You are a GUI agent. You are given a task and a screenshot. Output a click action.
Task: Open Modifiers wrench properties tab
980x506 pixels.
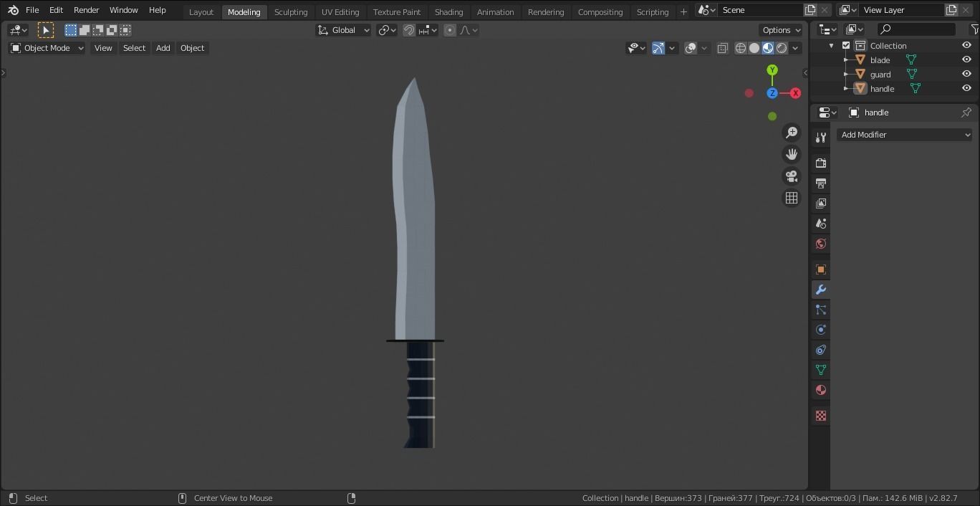point(821,290)
